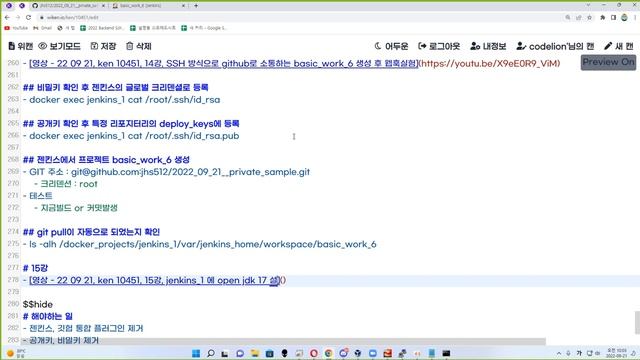Open the YouTube bookmark
The height and width of the screenshot is (360, 640).
[16, 28]
